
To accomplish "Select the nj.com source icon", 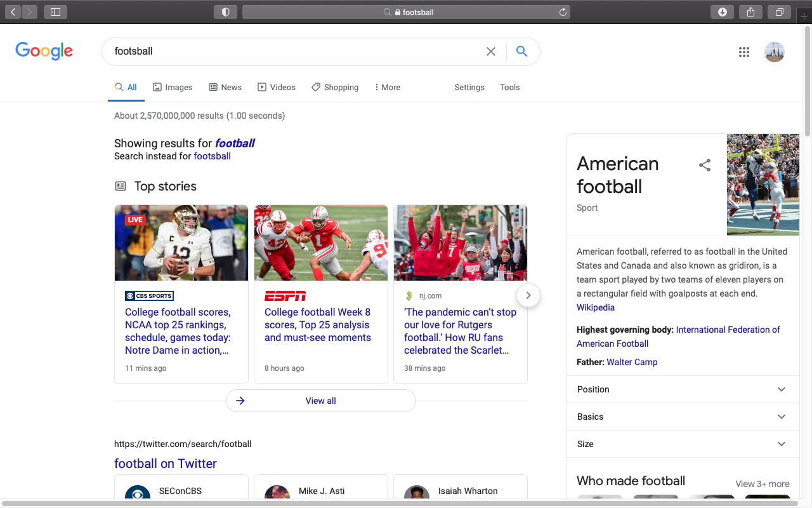I will click(x=409, y=296).
